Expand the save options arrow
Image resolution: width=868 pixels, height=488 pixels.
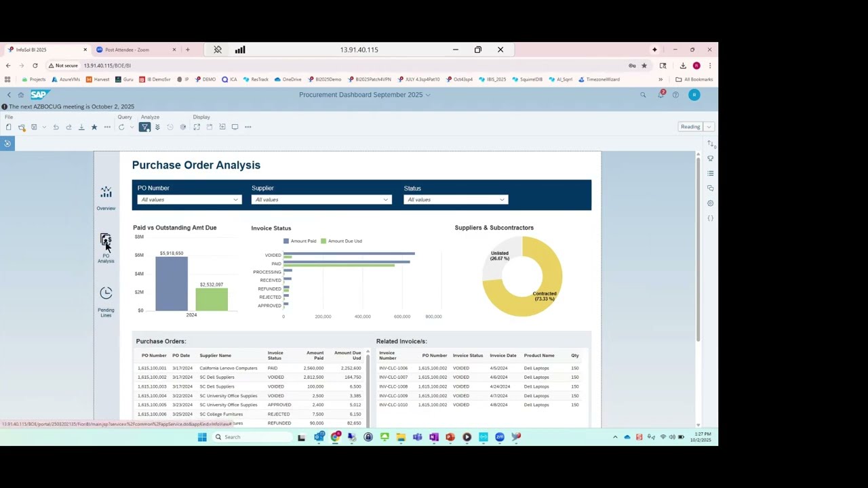[44, 127]
